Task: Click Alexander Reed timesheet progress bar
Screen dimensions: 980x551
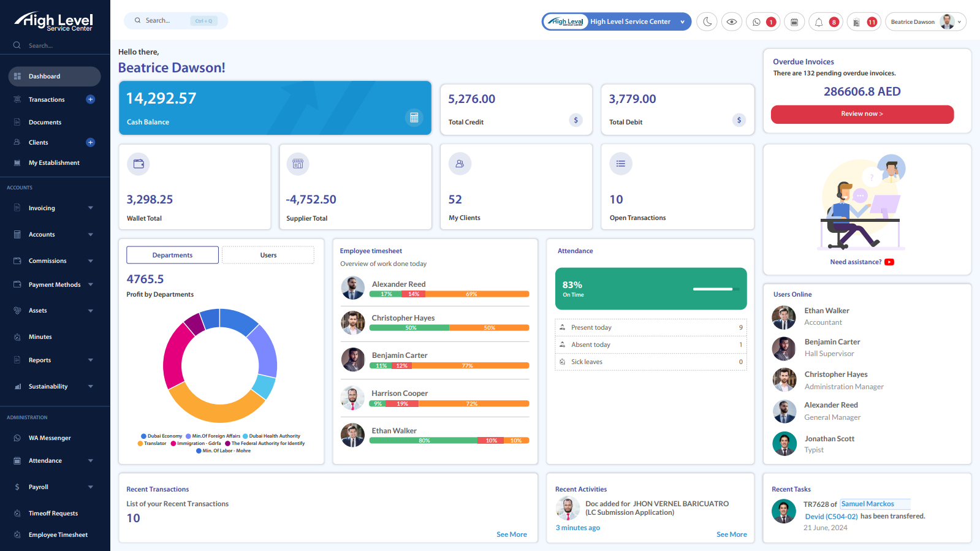Action: [449, 294]
